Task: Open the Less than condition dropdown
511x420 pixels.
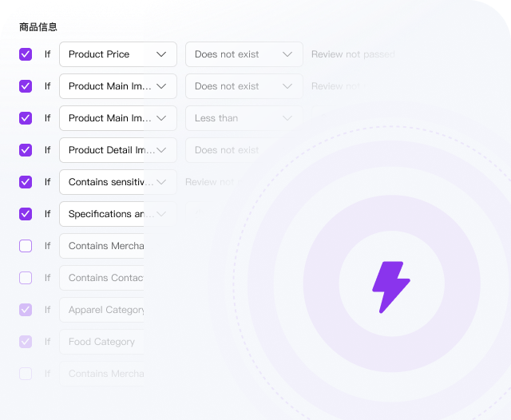Action: point(244,118)
